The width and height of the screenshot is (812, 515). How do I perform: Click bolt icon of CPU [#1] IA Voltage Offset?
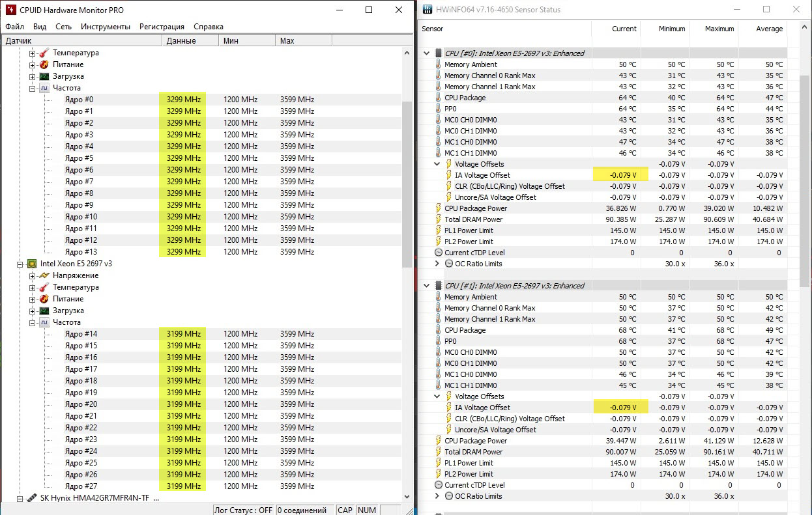click(x=448, y=408)
